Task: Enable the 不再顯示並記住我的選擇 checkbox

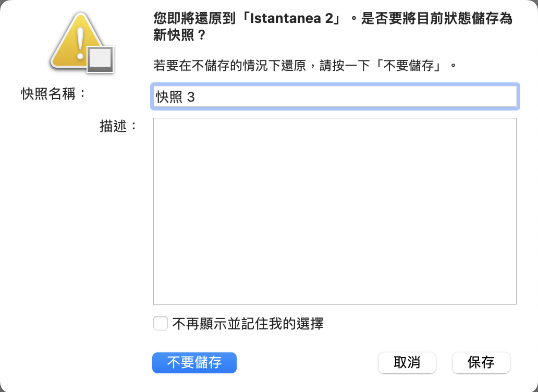Action: pyautogui.click(x=160, y=323)
